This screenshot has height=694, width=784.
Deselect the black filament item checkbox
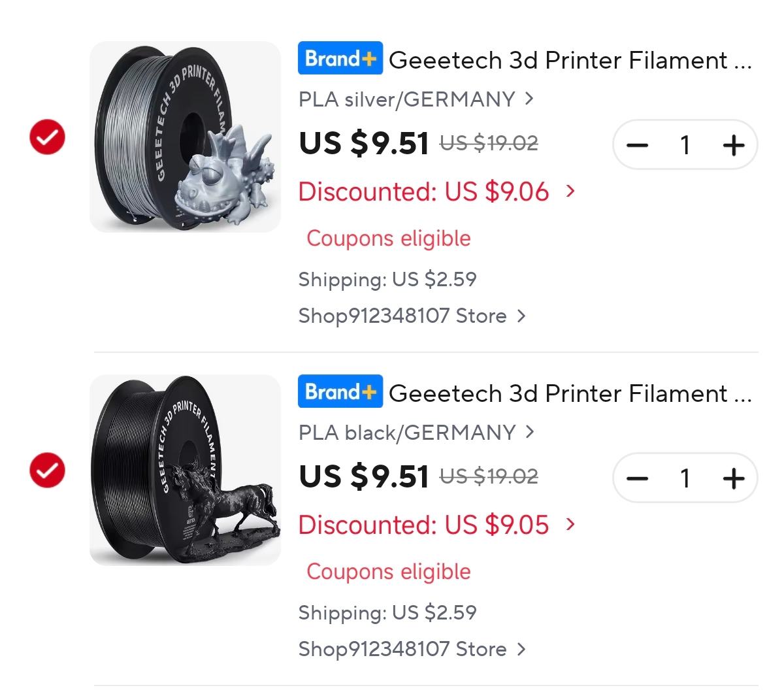tap(48, 470)
